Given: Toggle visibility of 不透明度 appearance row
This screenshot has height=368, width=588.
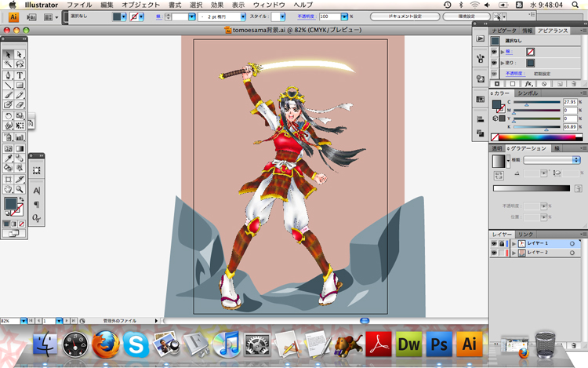Looking at the screenshot, I should point(494,74).
